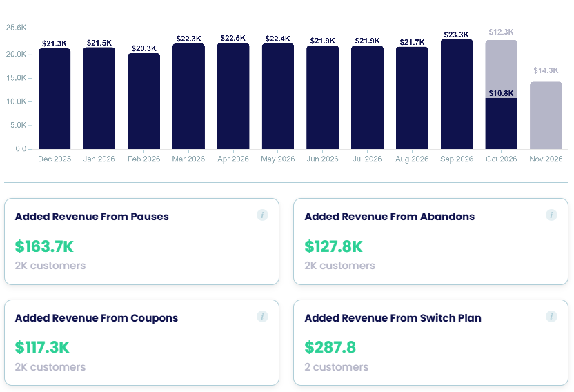This screenshot has width=574, height=392.
Task: Select the Jul 2026 bar in the chart
Action: point(367,97)
